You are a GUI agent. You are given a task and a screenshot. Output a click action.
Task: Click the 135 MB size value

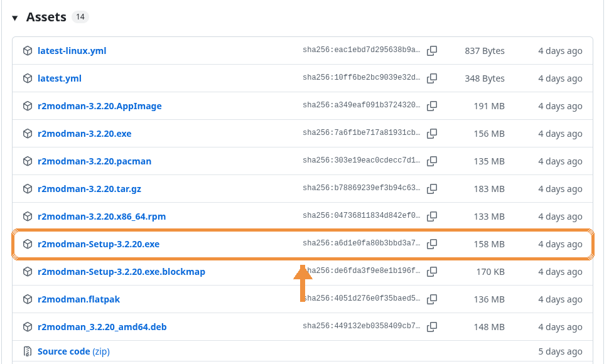(489, 161)
